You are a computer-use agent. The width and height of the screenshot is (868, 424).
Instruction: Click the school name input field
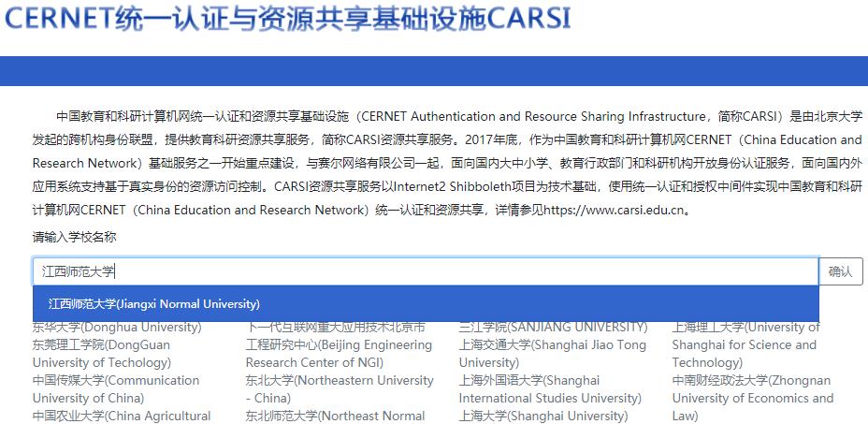426,271
